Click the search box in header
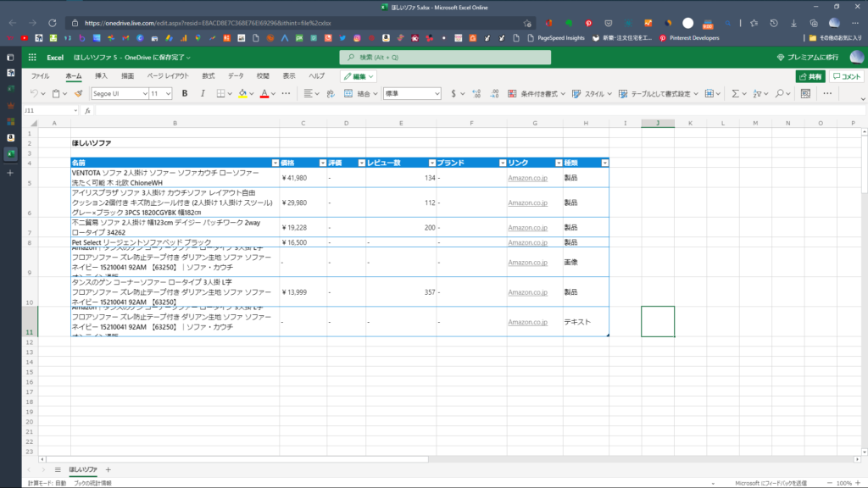This screenshot has width=868, height=488. coord(433,57)
